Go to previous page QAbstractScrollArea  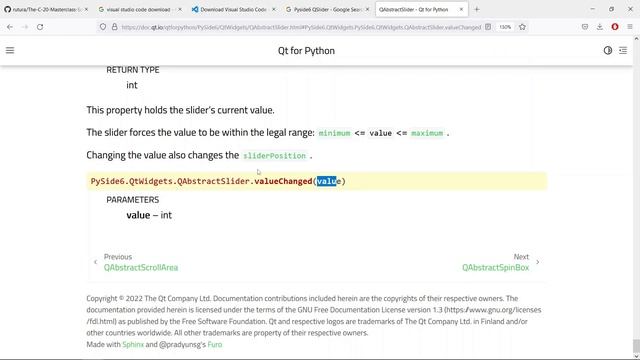point(141,267)
